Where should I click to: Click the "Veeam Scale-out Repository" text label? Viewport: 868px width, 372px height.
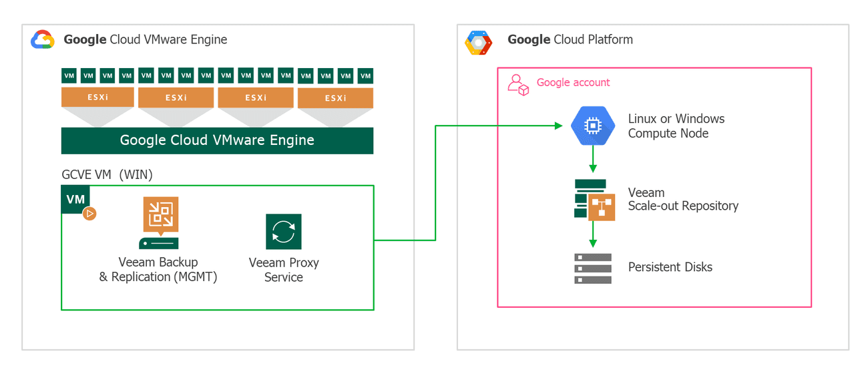click(682, 199)
